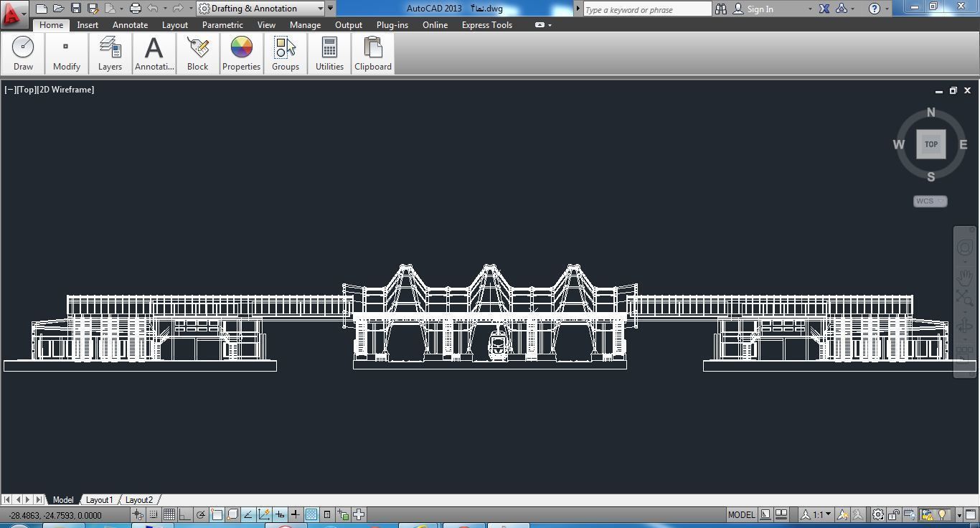This screenshot has height=528, width=980.
Task: Toggle Ortho Mode in status bar
Action: pyautogui.click(x=184, y=514)
